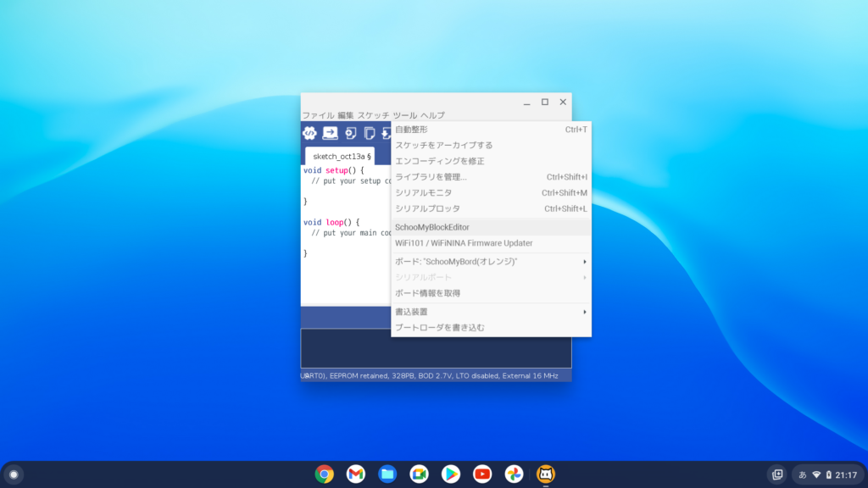Click the battery status icon
868x488 pixels.
829,474
